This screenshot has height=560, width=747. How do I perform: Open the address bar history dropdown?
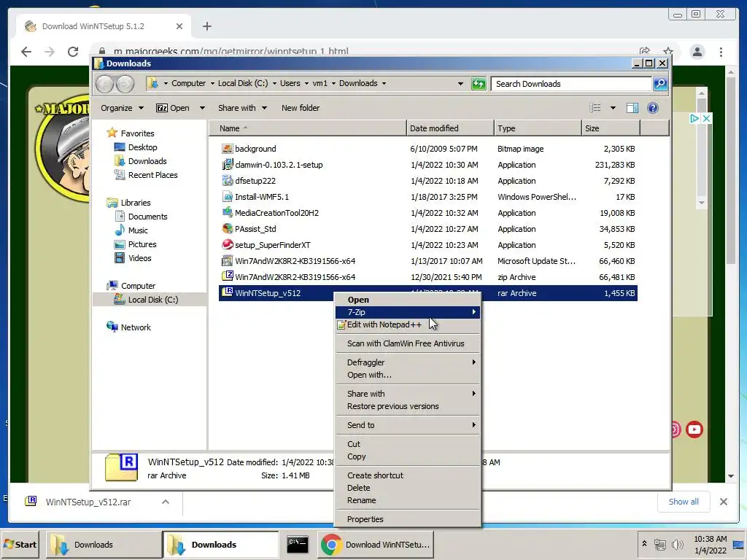point(460,84)
